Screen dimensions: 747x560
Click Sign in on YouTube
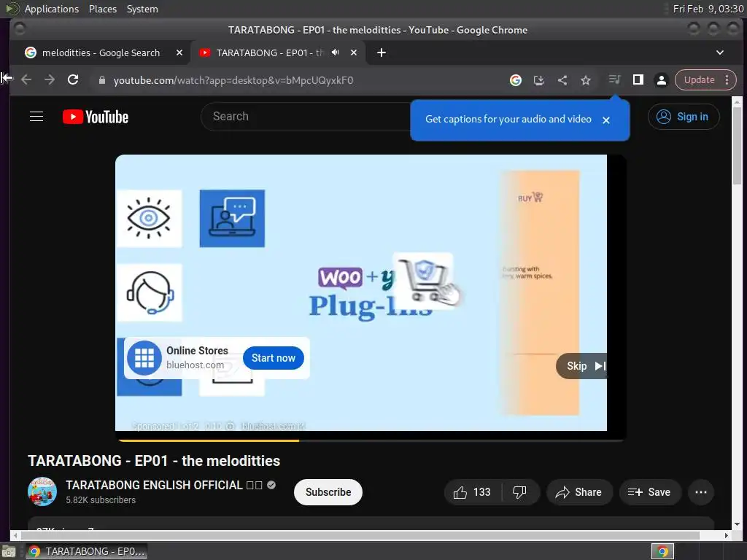click(683, 117)
